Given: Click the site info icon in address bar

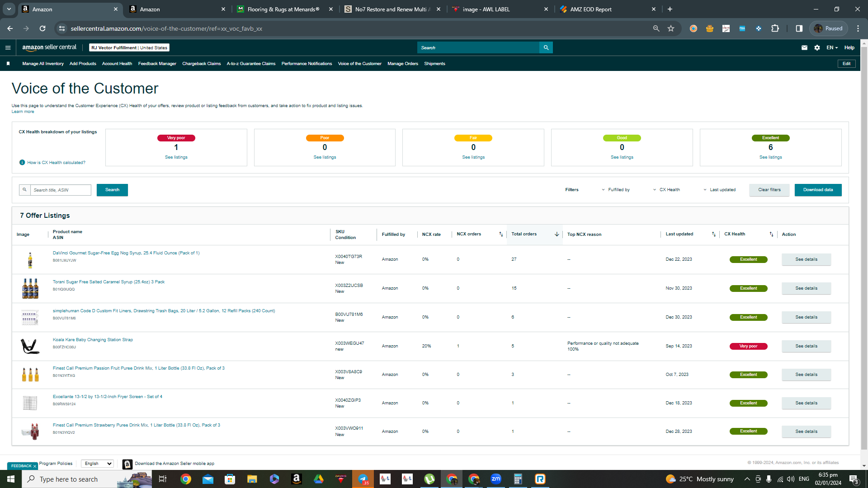Looking at the screenshot, I should [x=62, y=28].
